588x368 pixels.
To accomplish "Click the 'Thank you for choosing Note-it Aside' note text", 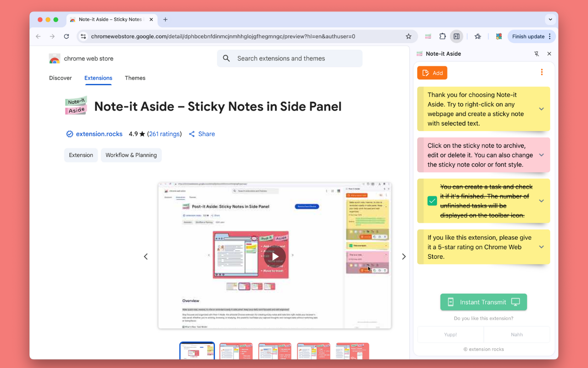I will coord(476,109).
